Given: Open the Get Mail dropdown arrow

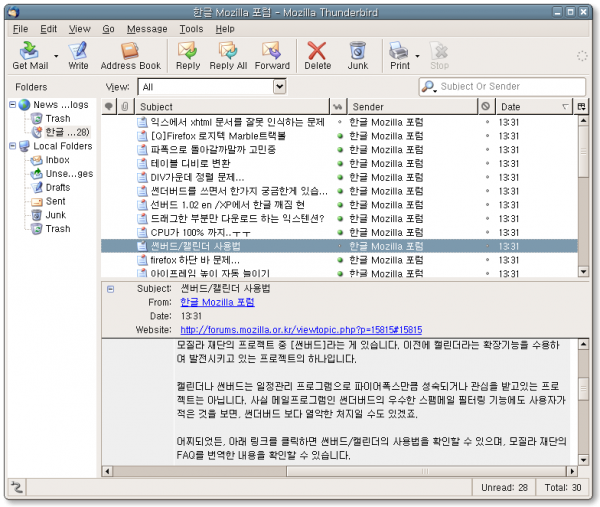Looking at the screenshot, I should coord(56,56).
